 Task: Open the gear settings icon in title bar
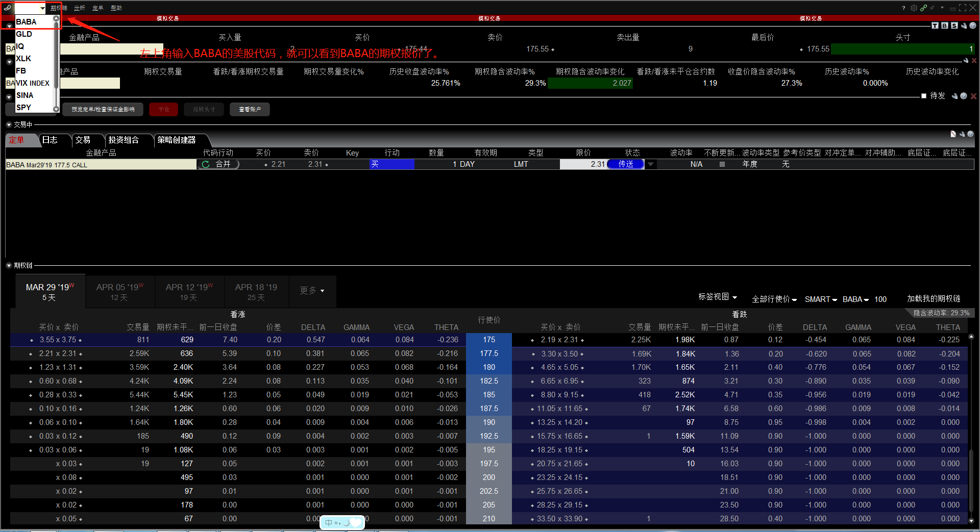coord(914,8)
